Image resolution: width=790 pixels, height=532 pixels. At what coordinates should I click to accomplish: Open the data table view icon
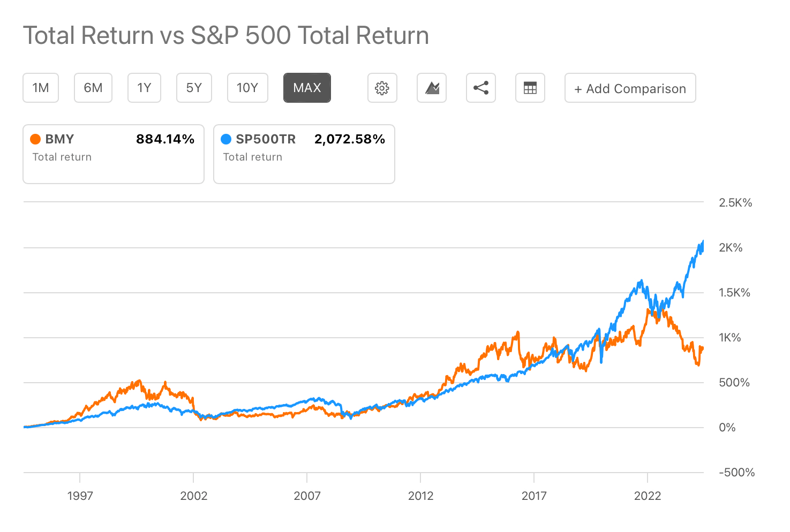tap(530, 88)
